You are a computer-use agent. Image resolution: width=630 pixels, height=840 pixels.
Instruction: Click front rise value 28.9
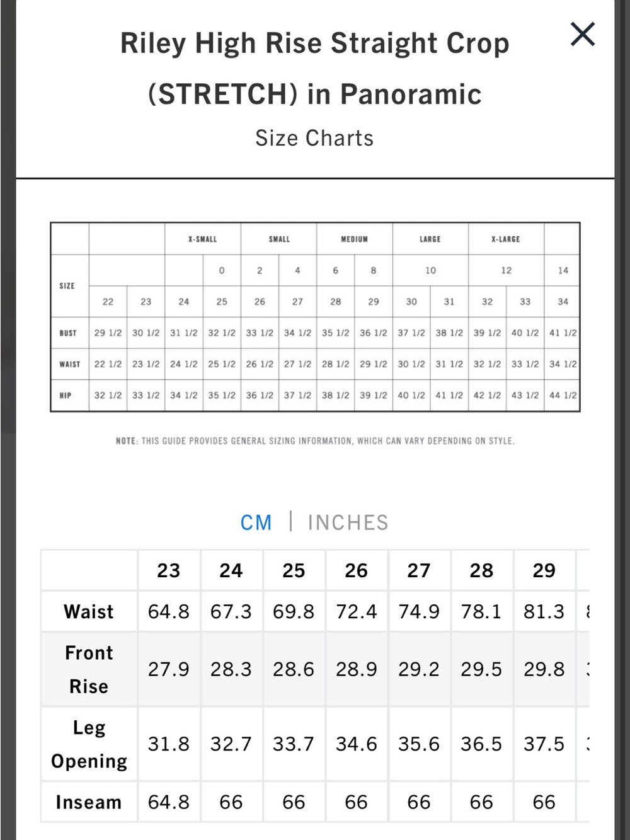[x=357, y=669]
